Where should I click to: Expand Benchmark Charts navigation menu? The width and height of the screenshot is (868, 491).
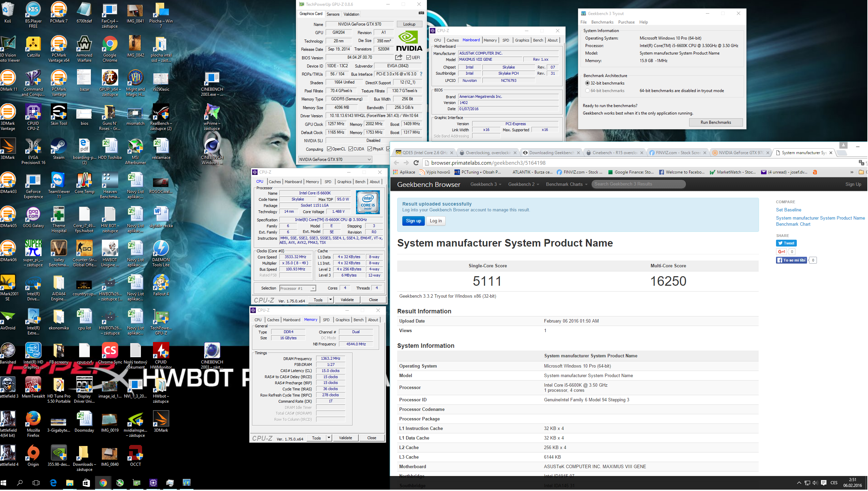[567, 184]
